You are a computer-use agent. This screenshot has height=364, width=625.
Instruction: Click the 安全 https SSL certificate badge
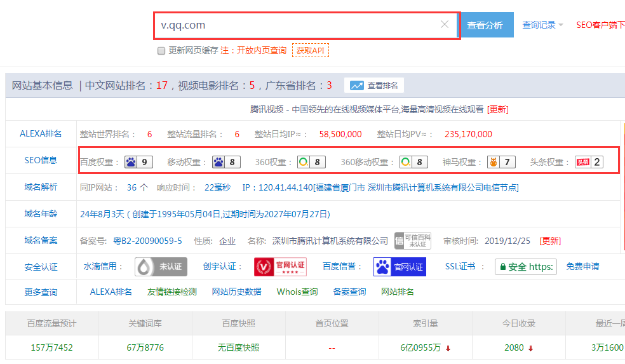525,267
